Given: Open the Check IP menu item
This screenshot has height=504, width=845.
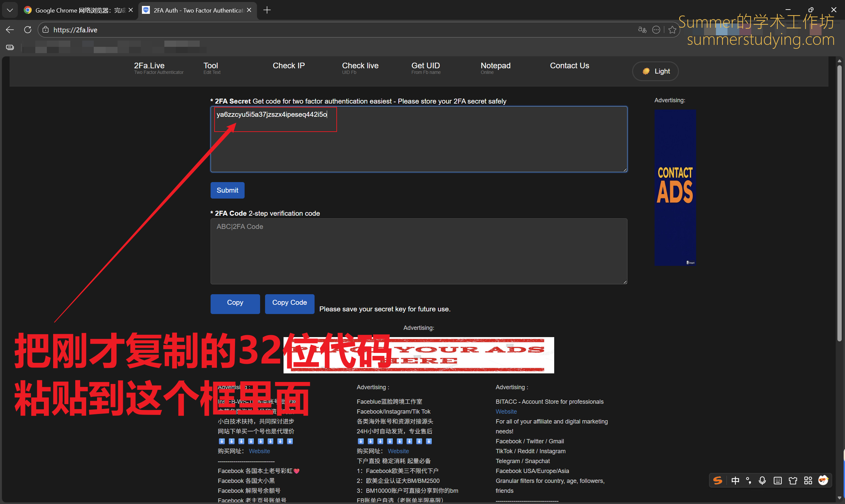Looking at the screenshot, I should [x=288, y=66].
